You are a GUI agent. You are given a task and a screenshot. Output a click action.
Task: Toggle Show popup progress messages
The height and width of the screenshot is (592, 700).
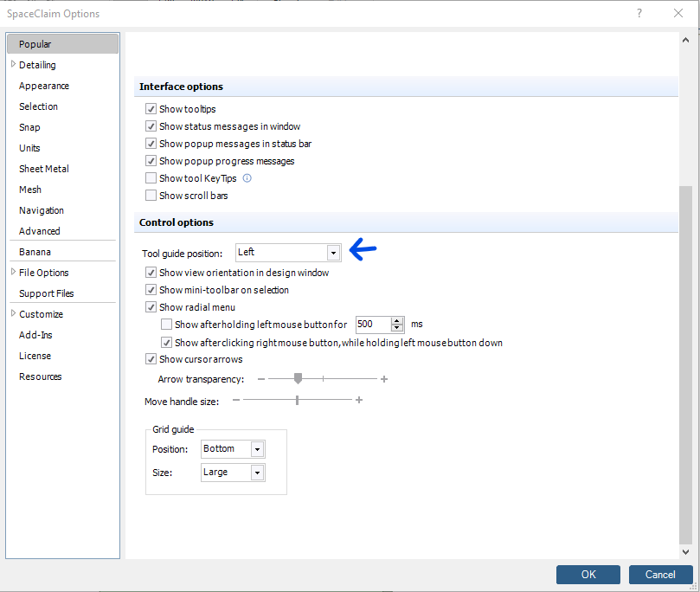pos(151,161)
